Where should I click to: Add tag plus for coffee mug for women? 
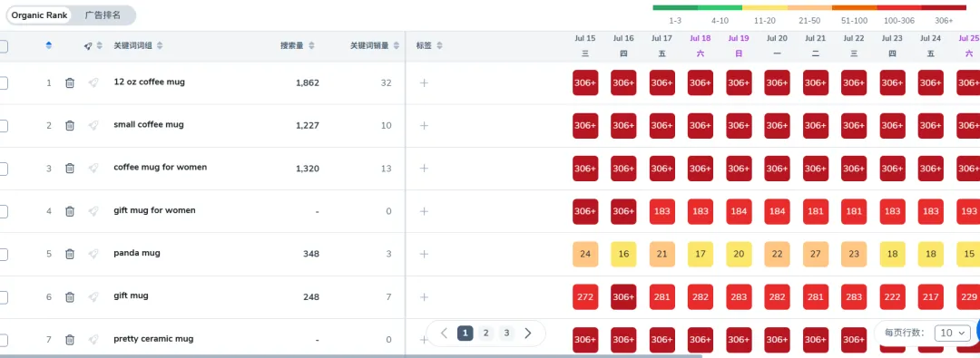coord(424,168)
